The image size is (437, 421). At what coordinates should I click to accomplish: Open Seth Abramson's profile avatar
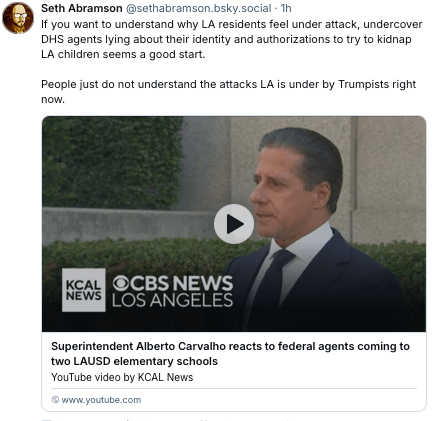click(x=18, y=18)
